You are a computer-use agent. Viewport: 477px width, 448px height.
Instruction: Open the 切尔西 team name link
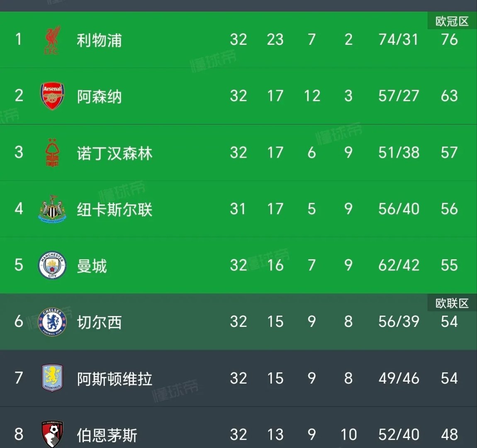(x=99, y=322)
